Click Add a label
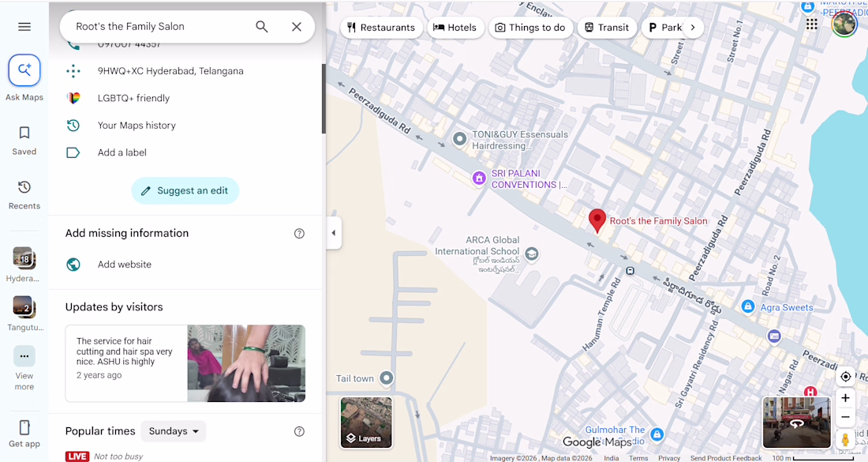This screenshot has height=462, width=868. (122, 152)
